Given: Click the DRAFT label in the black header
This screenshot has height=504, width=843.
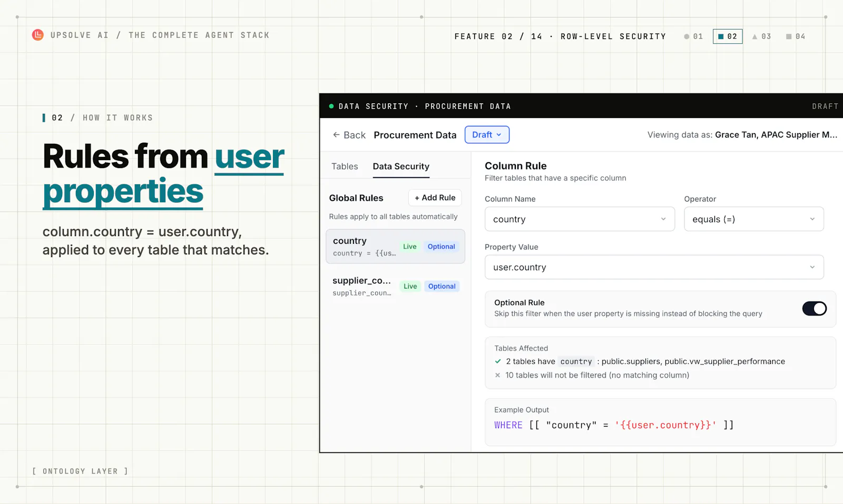Looking at the screenshot, I should pyautogui.click(x=825, y=106).
